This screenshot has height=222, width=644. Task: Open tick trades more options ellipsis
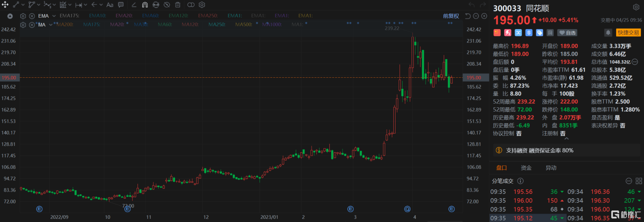tap(629, 181)
